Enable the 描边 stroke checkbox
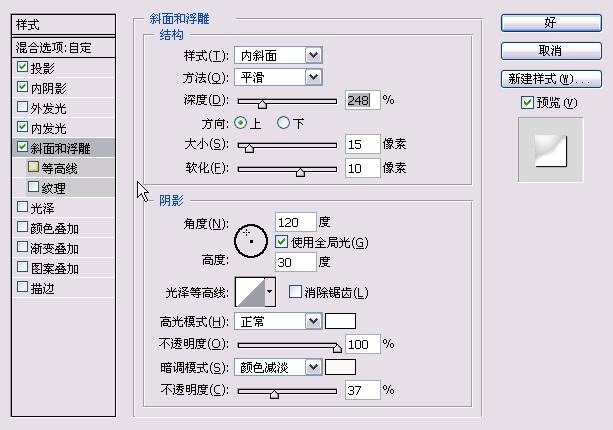Viewport: 613px width, 430px height. click(x=22, y=287)
